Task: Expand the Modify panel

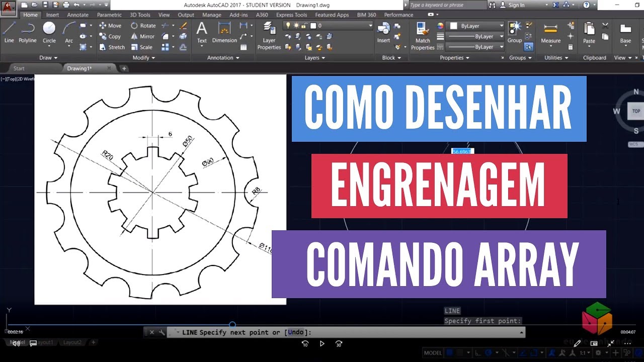Action: click(x=143, y=58)
